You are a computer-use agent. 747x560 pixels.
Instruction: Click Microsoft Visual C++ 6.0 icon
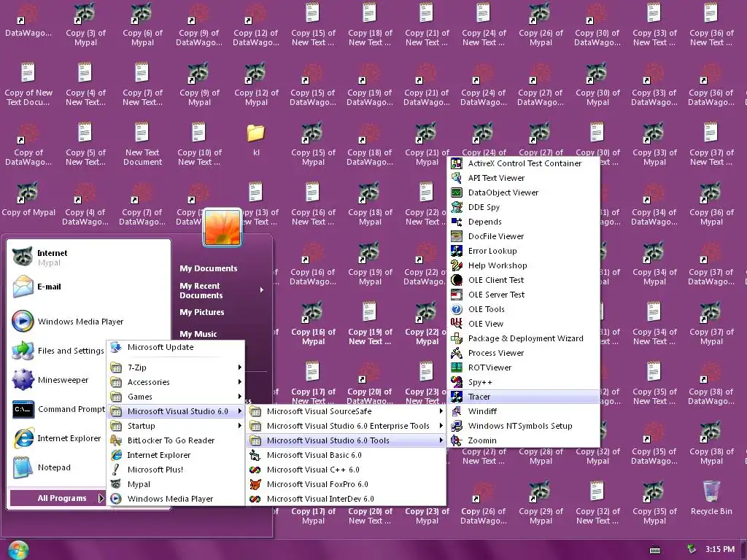coord(255,470)
